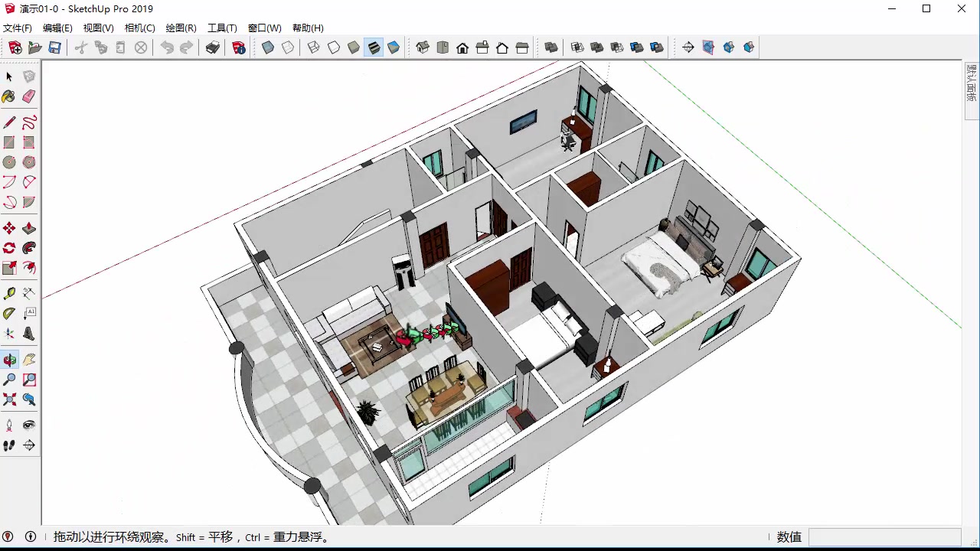Activate the Pan hand tool
Screen dimensions: 980x551
tap(29, 360)
